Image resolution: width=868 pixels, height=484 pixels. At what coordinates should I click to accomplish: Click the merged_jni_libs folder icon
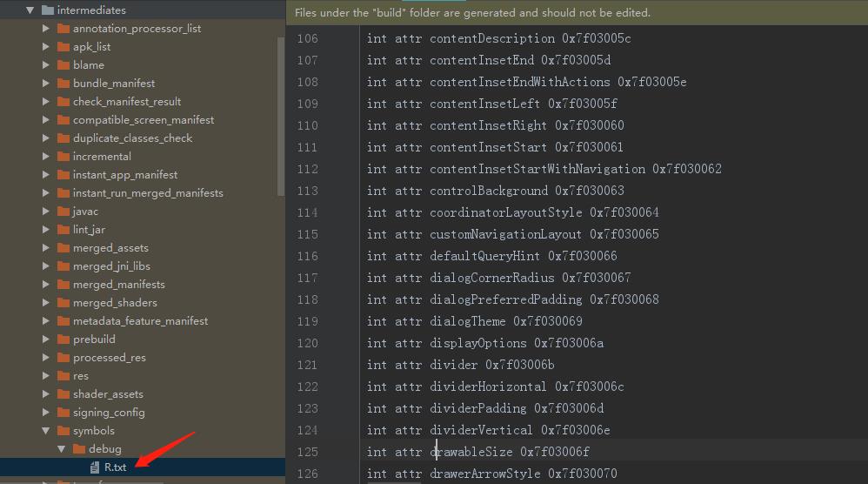[63, 266]
